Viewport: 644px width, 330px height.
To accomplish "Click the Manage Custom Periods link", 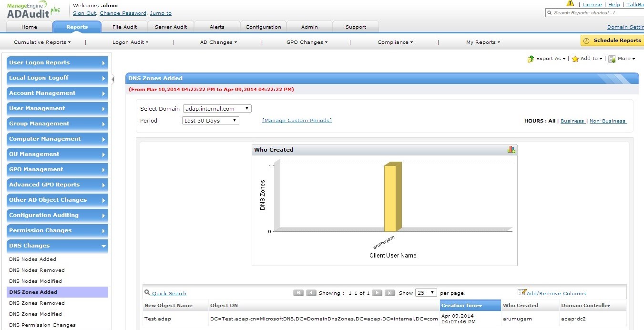I will click(296, 121).
